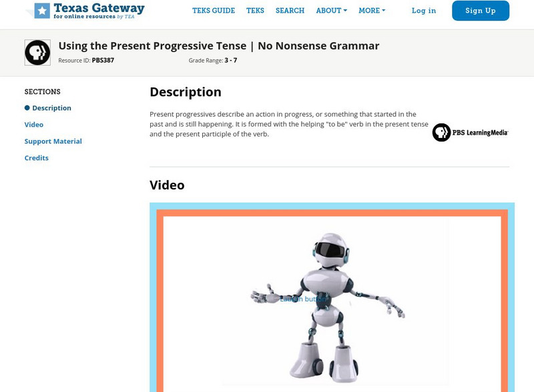534x392 pixels.
Task: Click the PBS head logo beside the resource title
Action: [x=37, y=51]
